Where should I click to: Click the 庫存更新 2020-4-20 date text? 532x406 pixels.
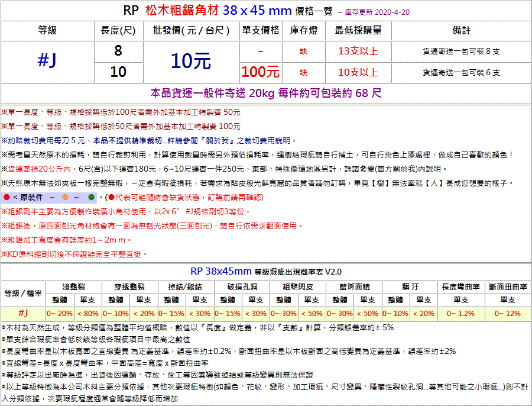377,12
